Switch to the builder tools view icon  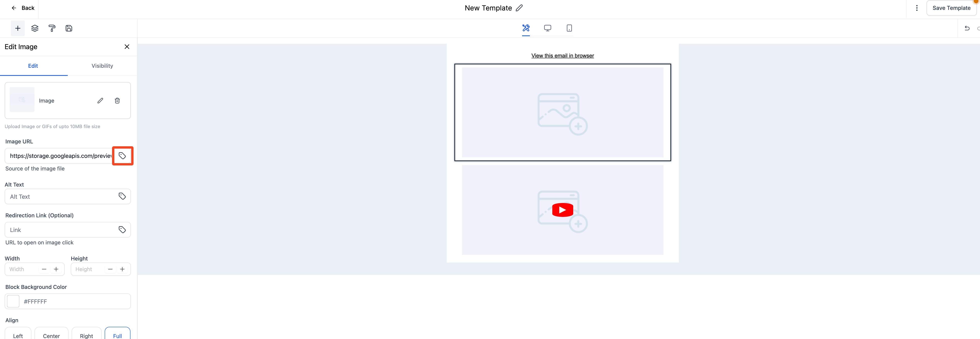click(526, 28)
